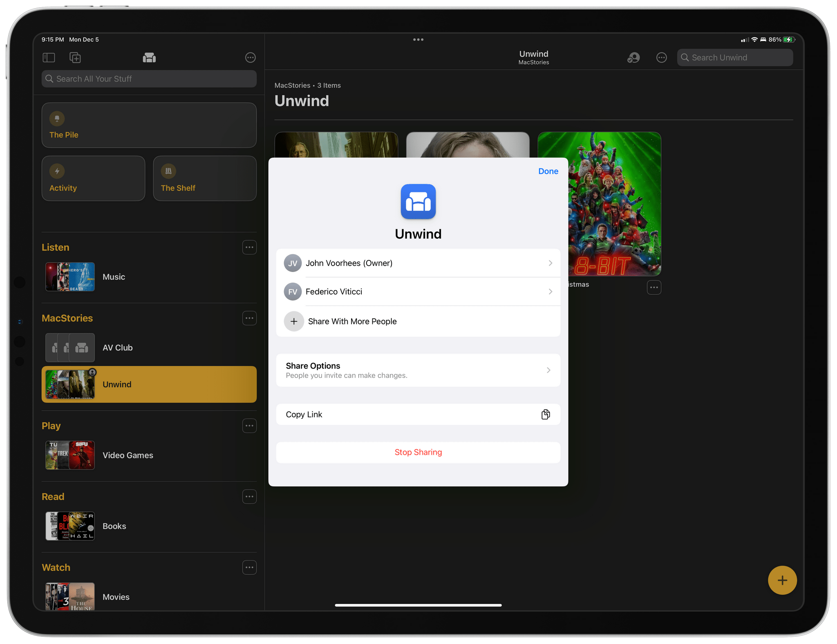Click the Copy Link clipboard icon
This screenshot has height=644, width=837.
click(546, 414)
